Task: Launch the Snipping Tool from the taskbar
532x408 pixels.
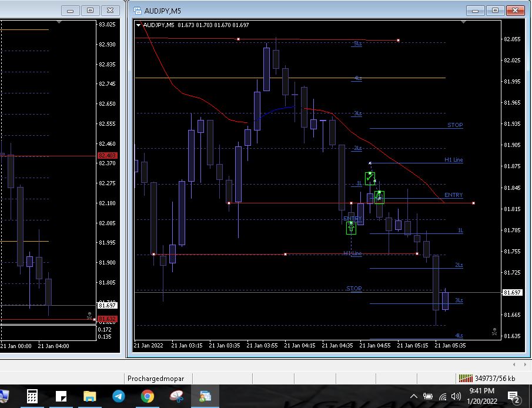Action: pyautogui.click(x=176, y=397)
